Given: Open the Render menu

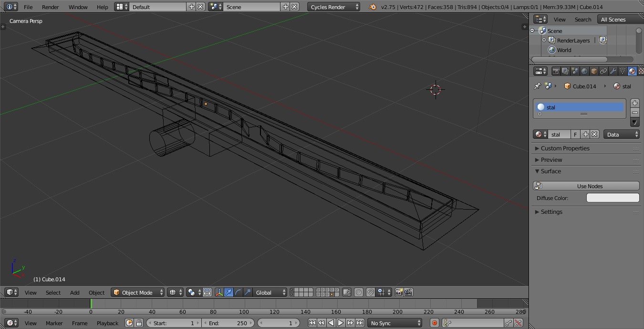Looking at the screenshot, I should [x=50, y=7].
